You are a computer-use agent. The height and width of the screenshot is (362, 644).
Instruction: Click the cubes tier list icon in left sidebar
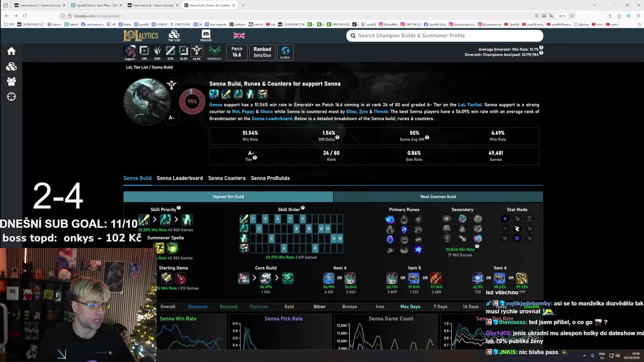11,66
